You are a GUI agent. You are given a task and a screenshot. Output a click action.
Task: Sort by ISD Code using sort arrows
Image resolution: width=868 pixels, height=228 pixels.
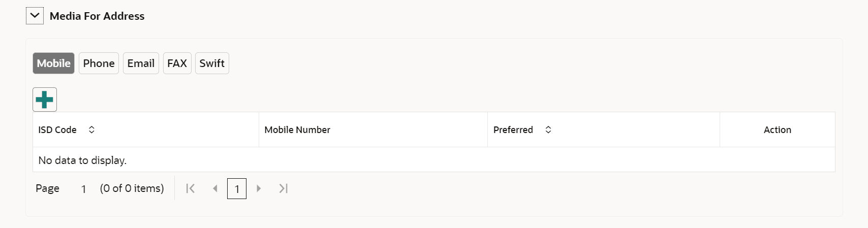tap(91, 130)
